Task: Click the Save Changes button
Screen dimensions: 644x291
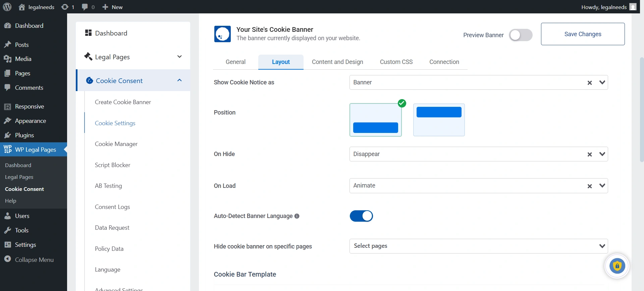Action: pos(583,34)
